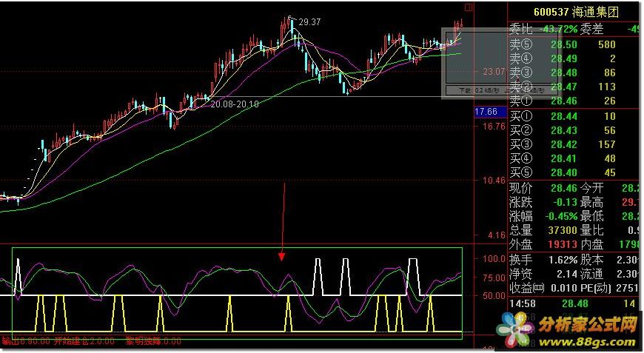Click the 29.37 peak price label
This screenshot has height=353, width=644.
(309, 22)
